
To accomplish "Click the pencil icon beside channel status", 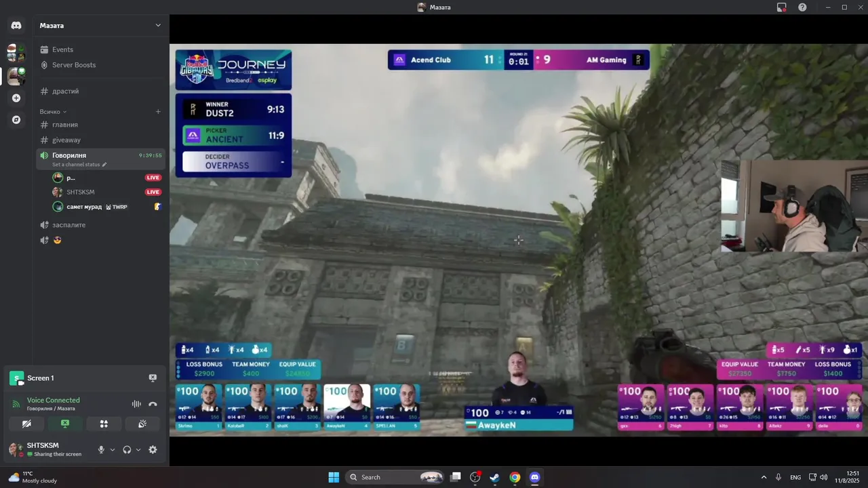I will click(x=104, y=165).
